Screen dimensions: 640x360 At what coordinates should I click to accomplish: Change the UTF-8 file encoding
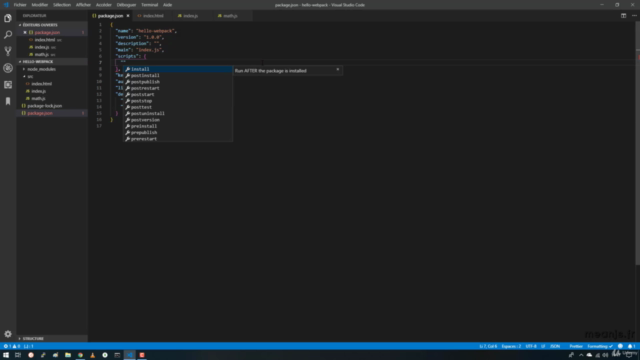coord(531,346)
